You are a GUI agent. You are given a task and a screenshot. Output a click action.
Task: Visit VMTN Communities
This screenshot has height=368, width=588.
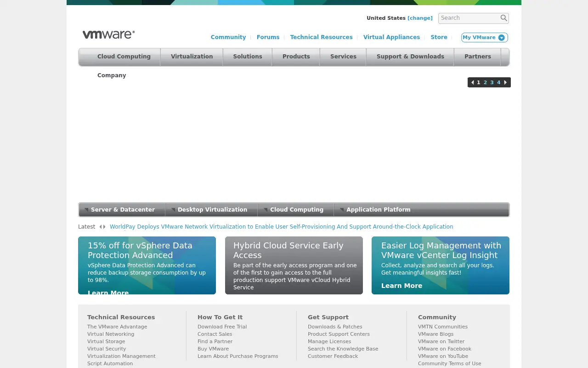pyautogui.click(x=443, y=327)
